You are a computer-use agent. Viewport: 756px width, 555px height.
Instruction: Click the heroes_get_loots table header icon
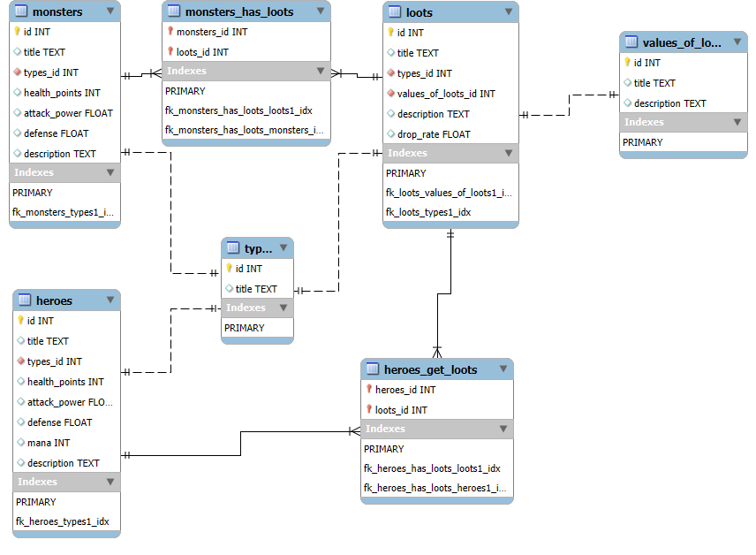[x=372, y=369]
